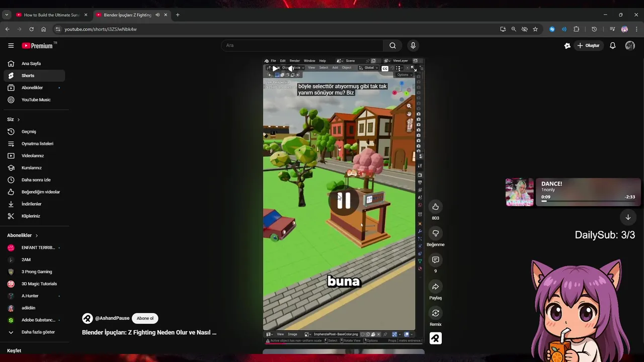The width and height of the screenshot is (644, 362).
Task: Select Shorts in the sidebar
Action: coord(34,76)
